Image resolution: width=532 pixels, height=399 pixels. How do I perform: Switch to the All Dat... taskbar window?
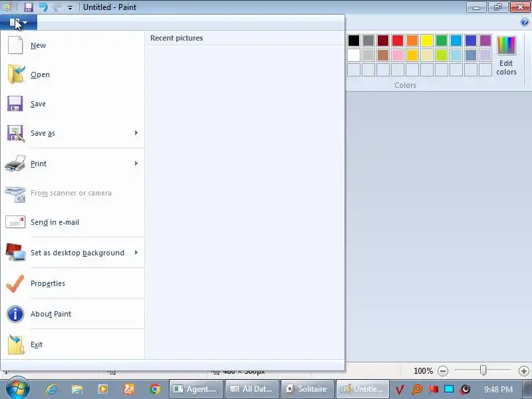[x=252, y=389]
